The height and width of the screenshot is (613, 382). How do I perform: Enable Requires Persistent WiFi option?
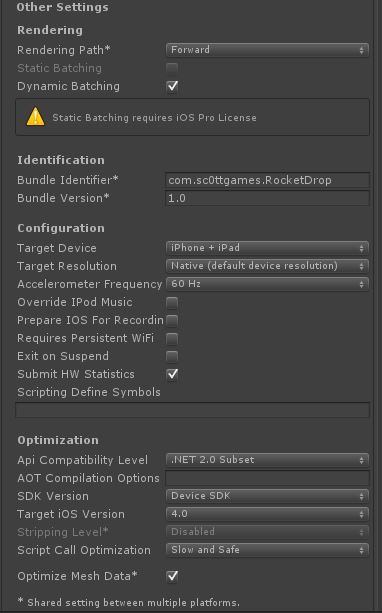(x=172, y=339)
